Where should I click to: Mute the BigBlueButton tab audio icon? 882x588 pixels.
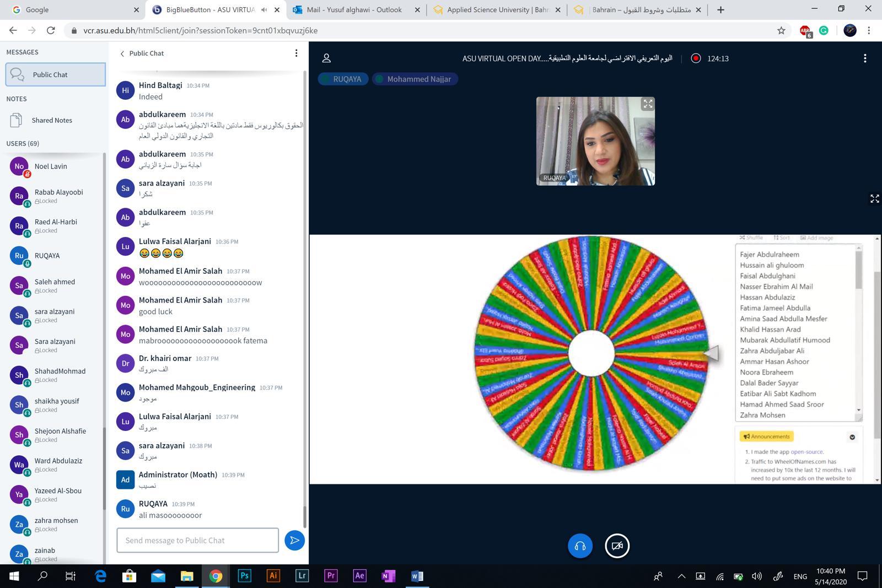[264, 9]
